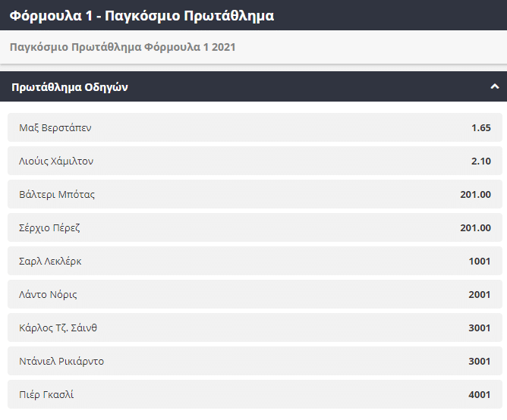Collapse the Πρωτάθλημα Οδηγών section chevron

493,87
